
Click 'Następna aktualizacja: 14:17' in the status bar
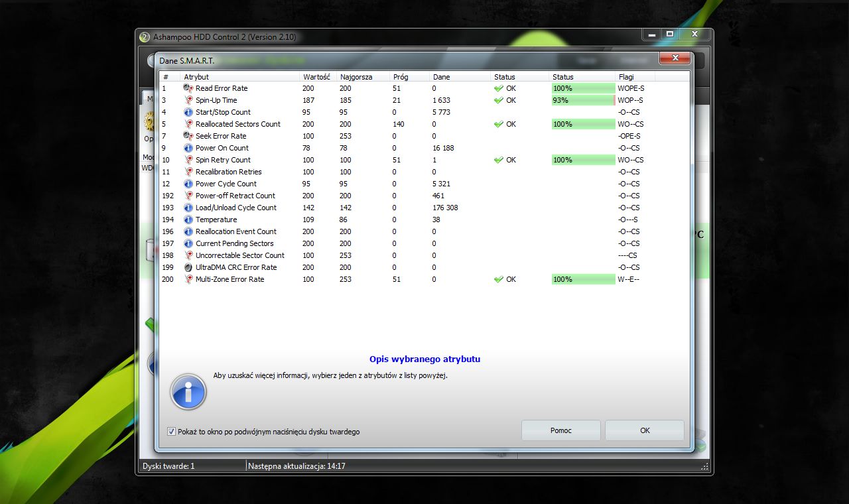[296, 466]
